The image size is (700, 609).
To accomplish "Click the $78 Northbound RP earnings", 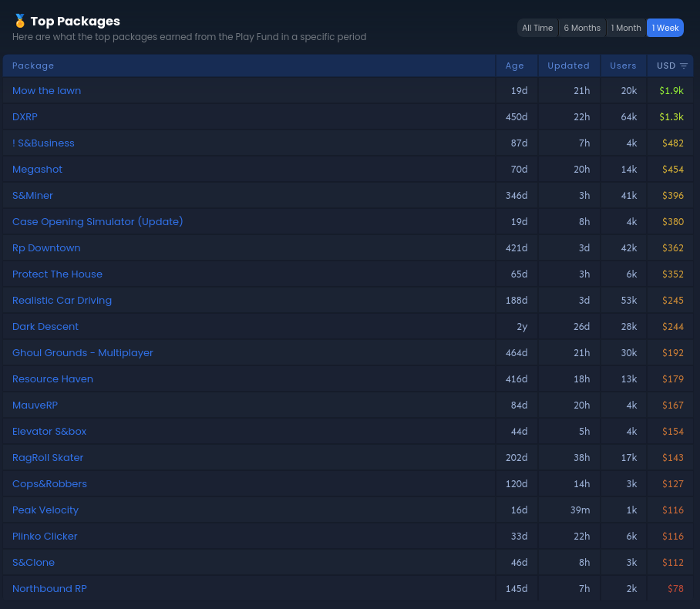I will click(675, 588).
